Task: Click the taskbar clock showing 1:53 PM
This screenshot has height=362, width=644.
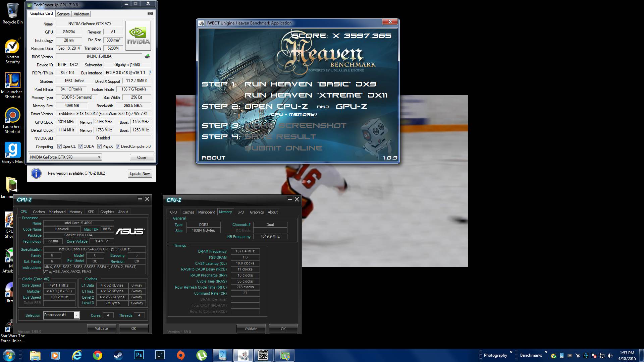Action: [627, 356]
